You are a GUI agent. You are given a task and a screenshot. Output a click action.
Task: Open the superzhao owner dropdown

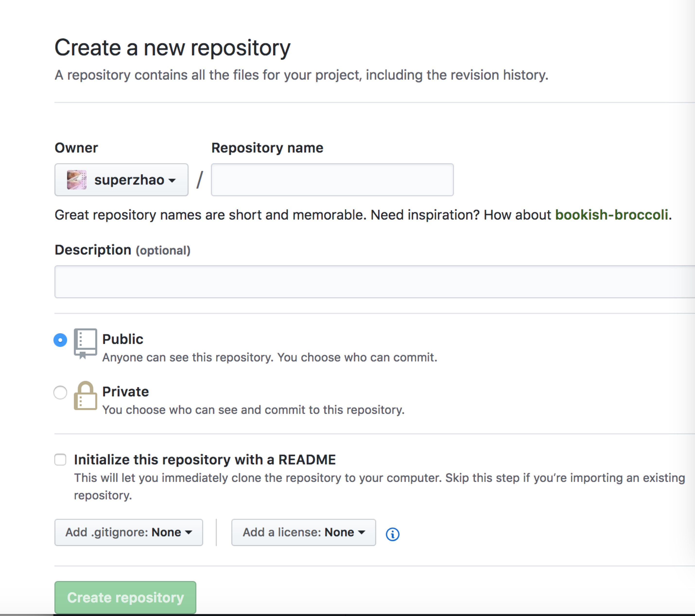pyautogui.click(x=122, y=180)
